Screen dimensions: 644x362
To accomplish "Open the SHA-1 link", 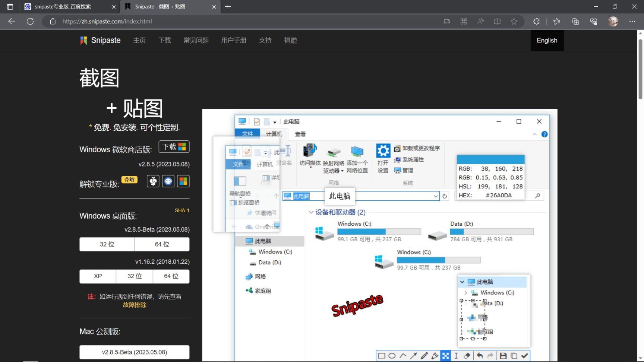I will (182, 210).
